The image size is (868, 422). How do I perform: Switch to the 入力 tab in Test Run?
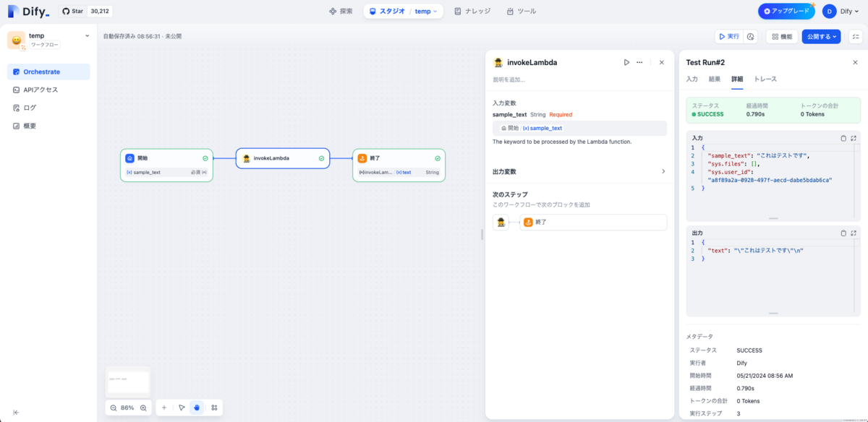(692, 79)
